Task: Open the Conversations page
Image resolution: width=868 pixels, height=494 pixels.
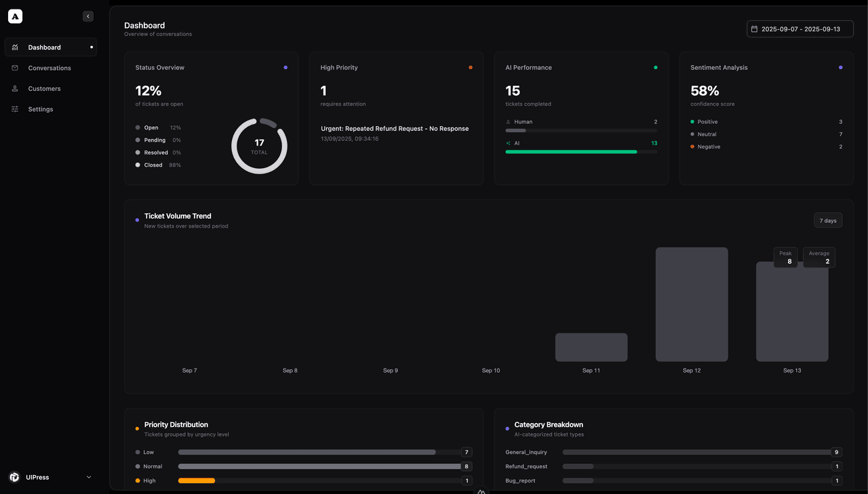Action: coord(51,68)
